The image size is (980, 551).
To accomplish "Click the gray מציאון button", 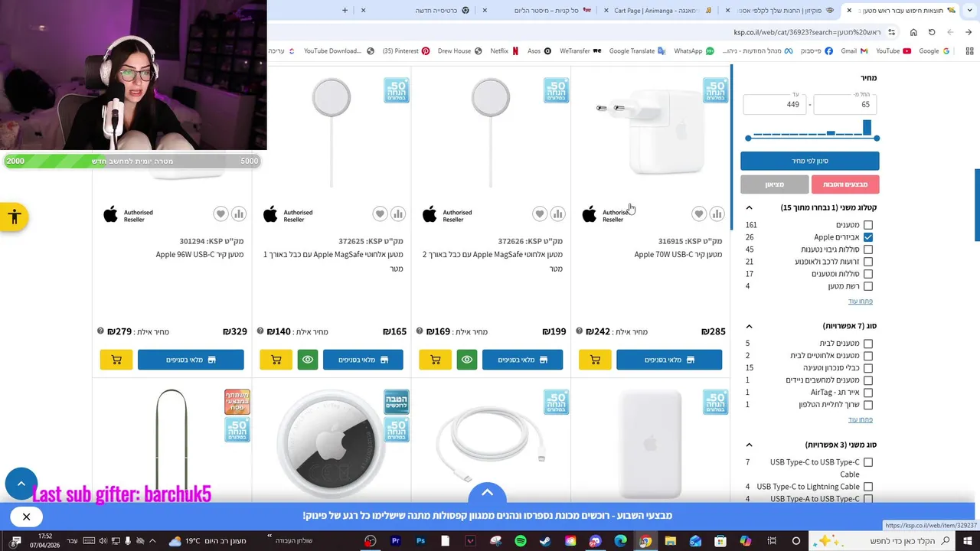I will pos(775,184).
